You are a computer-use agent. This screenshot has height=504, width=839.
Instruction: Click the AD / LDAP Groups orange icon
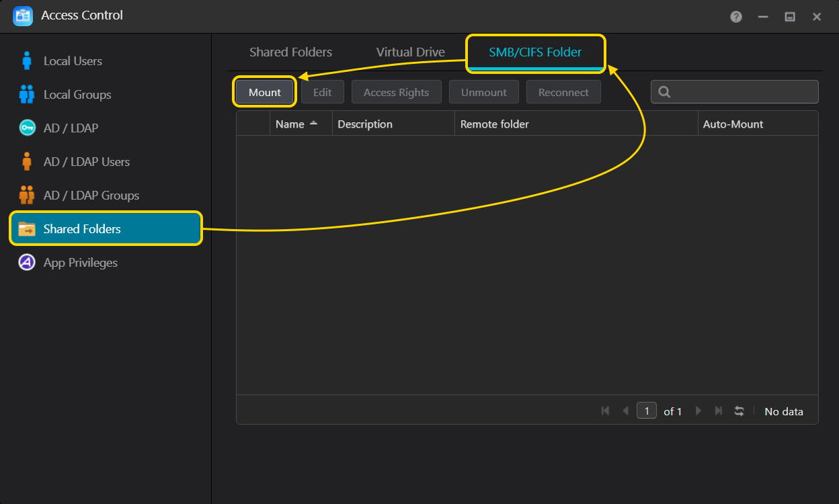(27, 196)
